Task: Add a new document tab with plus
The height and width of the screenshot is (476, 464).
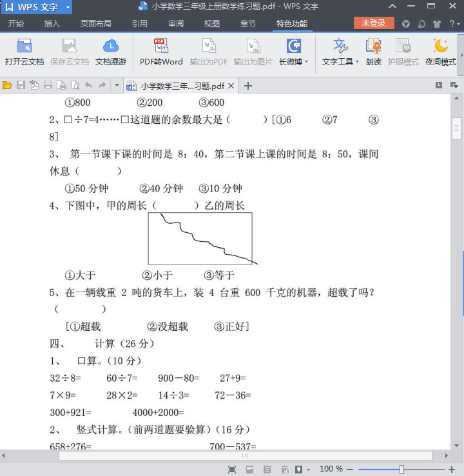Action: [x=247, y=86]
